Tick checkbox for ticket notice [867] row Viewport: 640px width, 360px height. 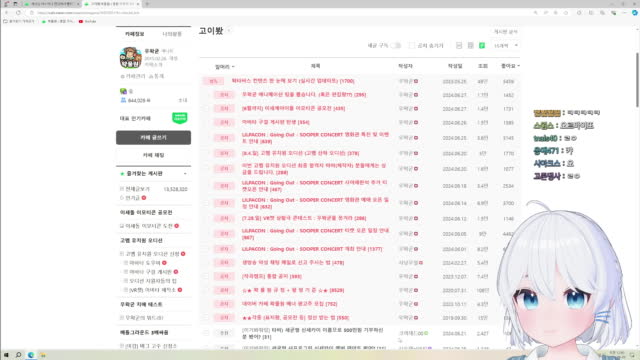[x=206, y=233]
